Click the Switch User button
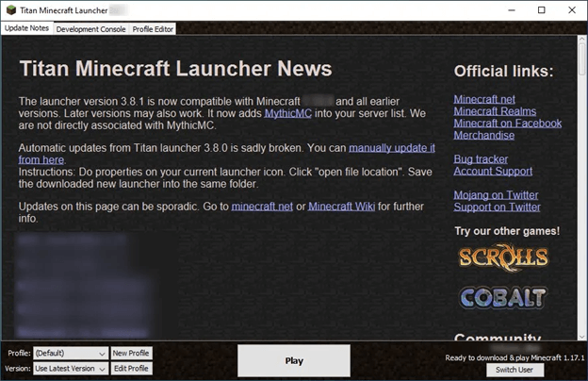The height and width of the screenshot is (381, 588). click(514, 370)
